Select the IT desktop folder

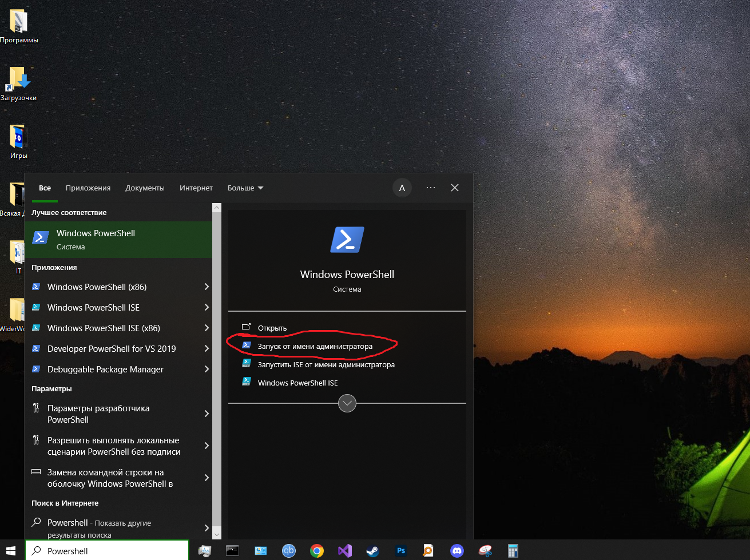tap(18, 257)
